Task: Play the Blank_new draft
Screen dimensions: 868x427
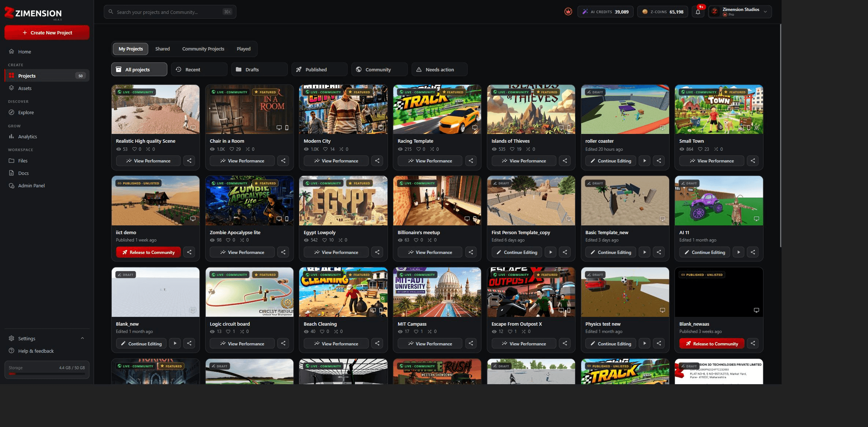Action: coord(175,343)
